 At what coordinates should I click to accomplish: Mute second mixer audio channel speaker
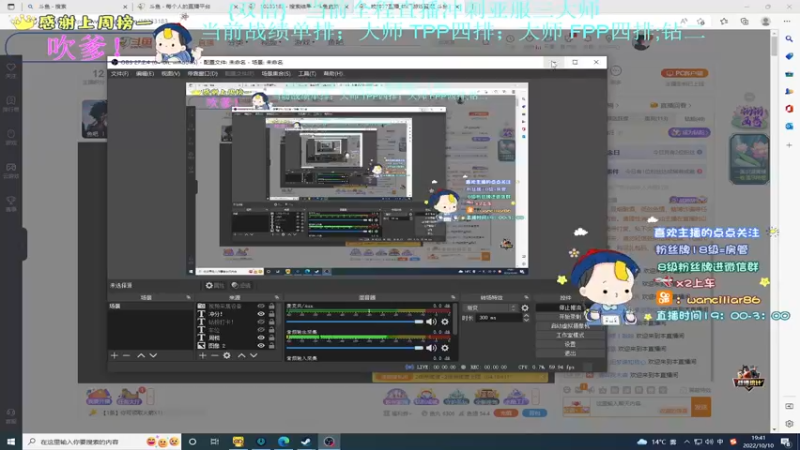click(431, 348)
